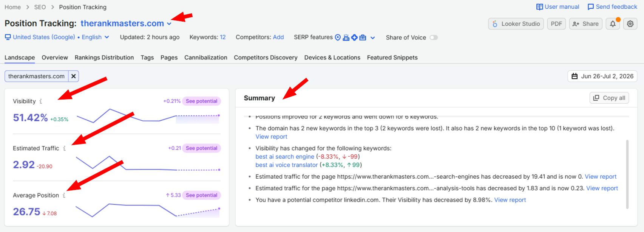Click See potential for Average Position
The width and height of the screenshot is (644, 232).
pyautogui.click(x=201, y=195)
